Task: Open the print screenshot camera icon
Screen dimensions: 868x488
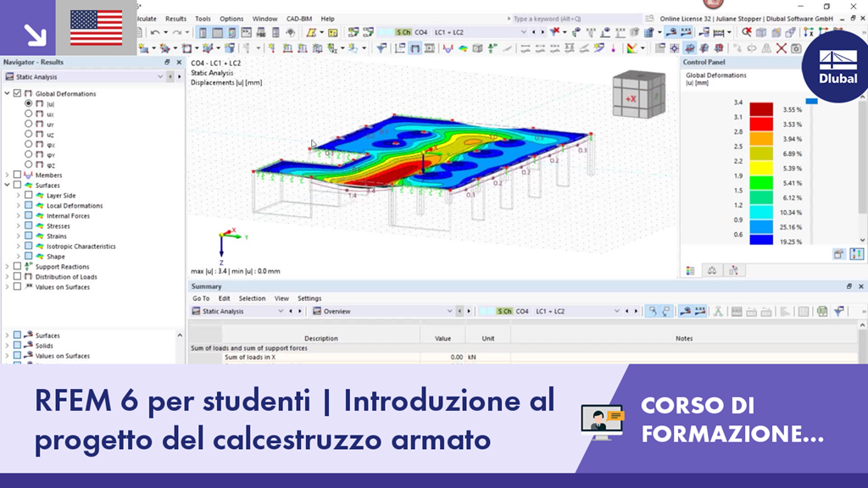Action: (x=796, y=48)
